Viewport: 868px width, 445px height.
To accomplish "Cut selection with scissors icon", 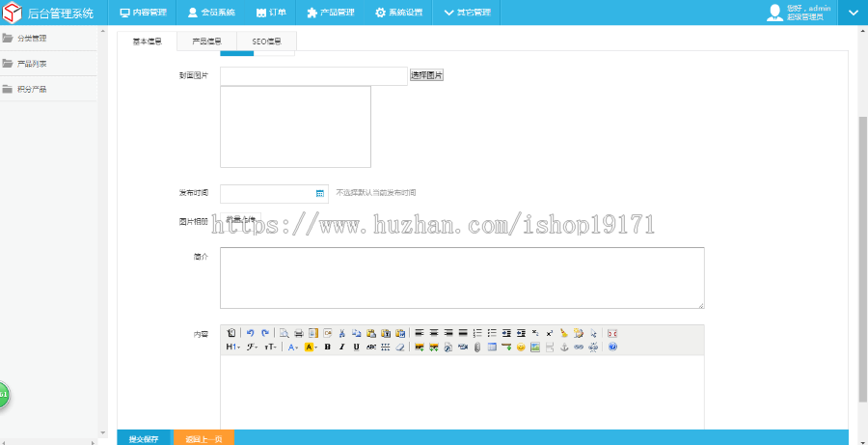I will [342, 333].
